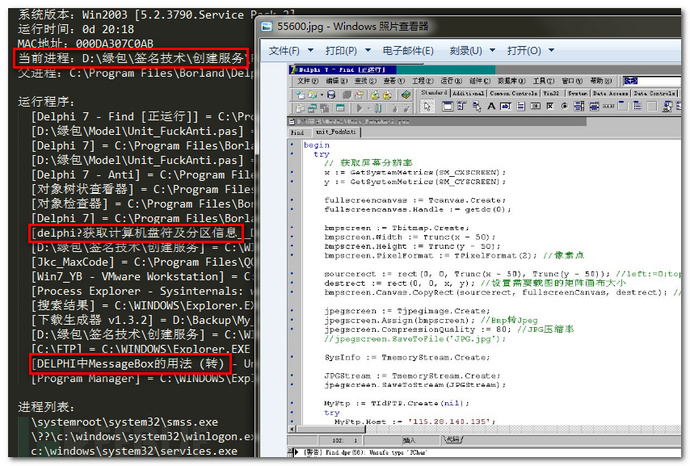
Task: Click the Add file to project icon
Action: (x=375, y=95)
